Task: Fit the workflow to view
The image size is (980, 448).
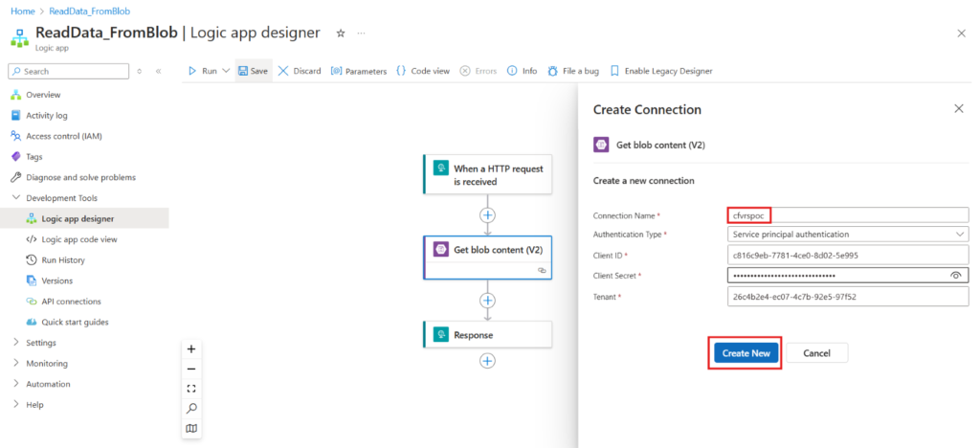Action: (191, 389)
